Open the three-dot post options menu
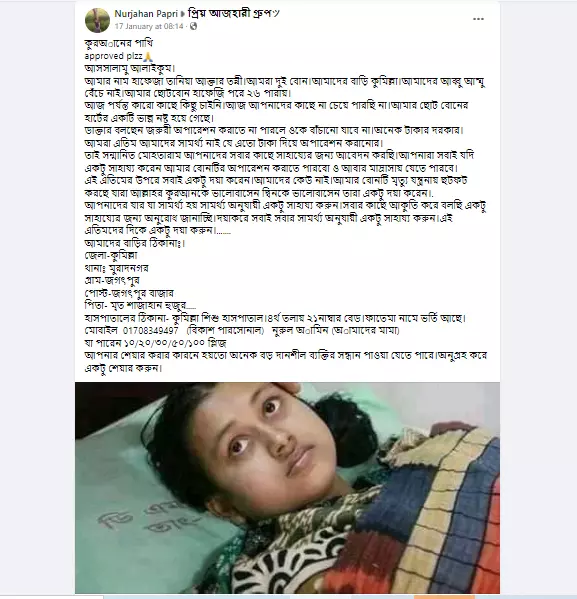Screen dimensions: 577x599 tap(478, 19)
